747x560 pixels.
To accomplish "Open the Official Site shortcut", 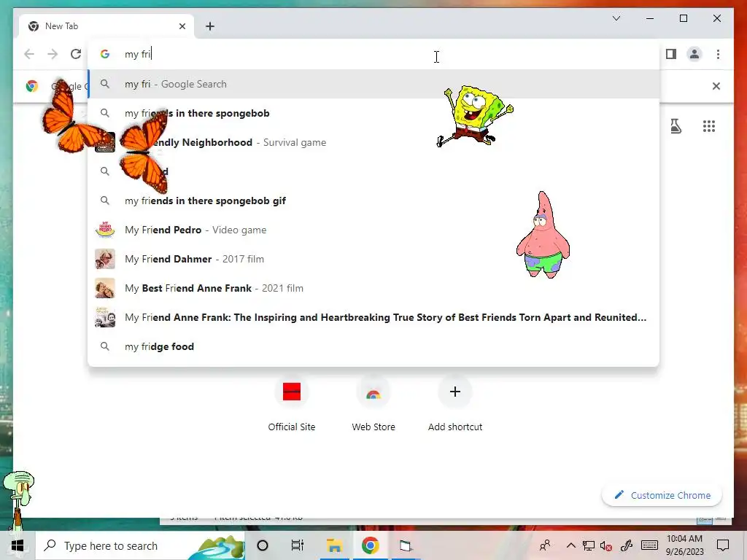I will pyautogui.click(x=292, y=405).
